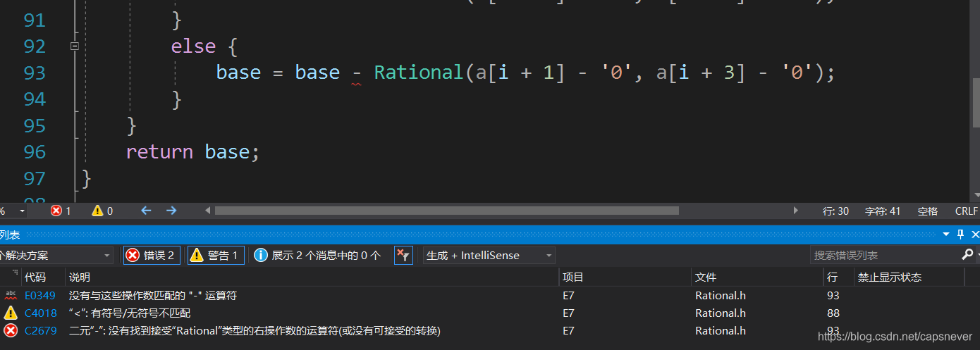This screenshot has height=350, width=980.
Task: Select the C2679 binary operator error description
Action: (255, 331)
